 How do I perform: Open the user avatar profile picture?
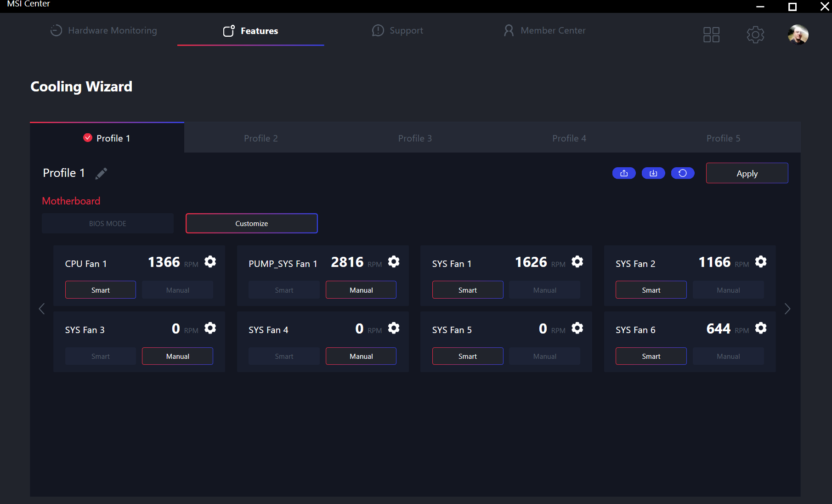point(798,34)
